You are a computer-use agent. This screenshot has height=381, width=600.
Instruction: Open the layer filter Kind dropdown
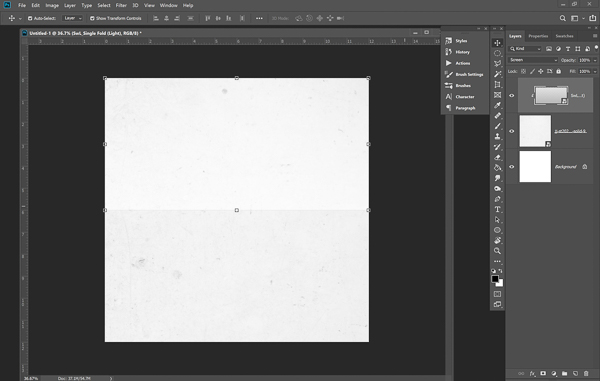tap(525, 49)
